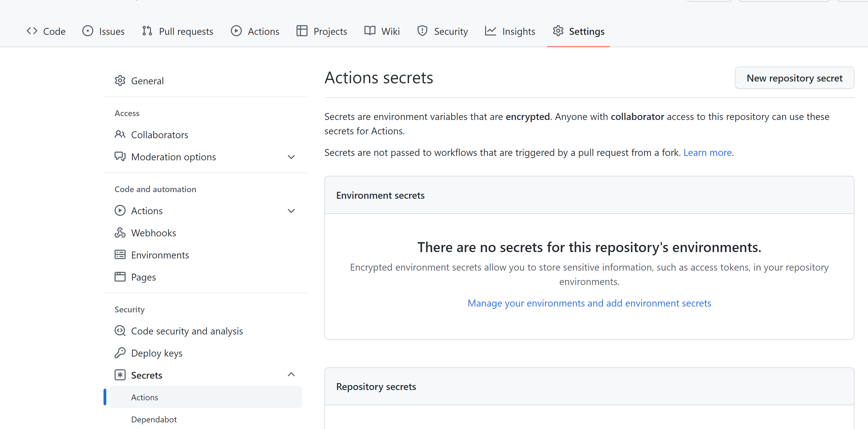
Task: Follow the Learn more link
Action: coord(708,152)
